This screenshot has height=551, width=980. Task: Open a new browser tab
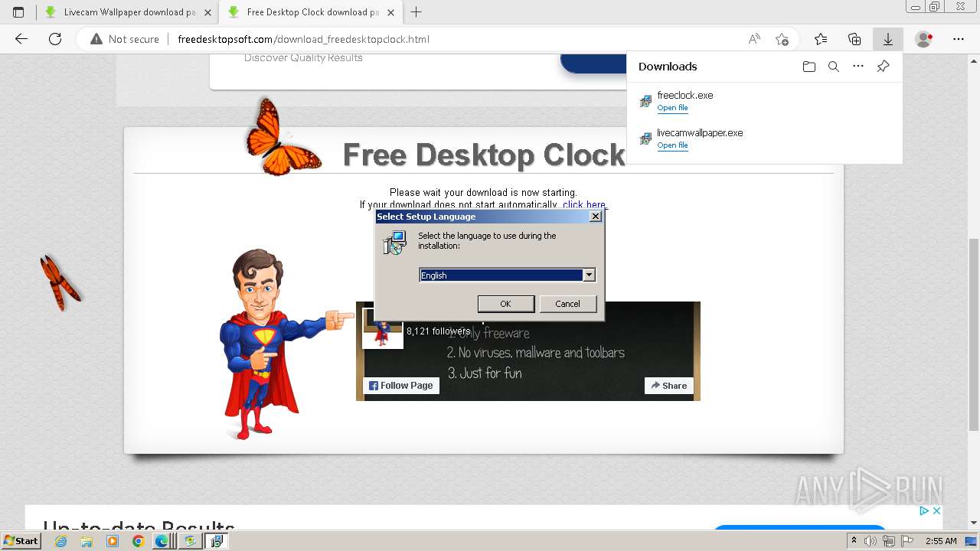click(x=416, y=12)
